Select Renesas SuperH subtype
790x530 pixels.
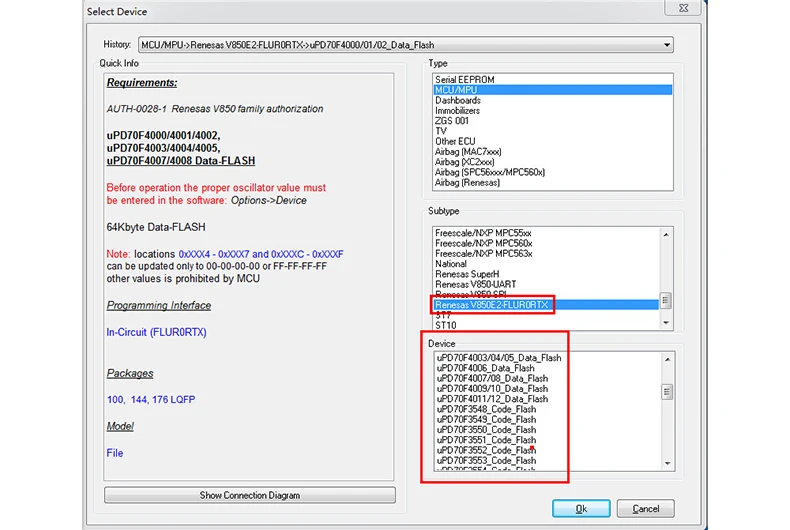pos(546,274)
